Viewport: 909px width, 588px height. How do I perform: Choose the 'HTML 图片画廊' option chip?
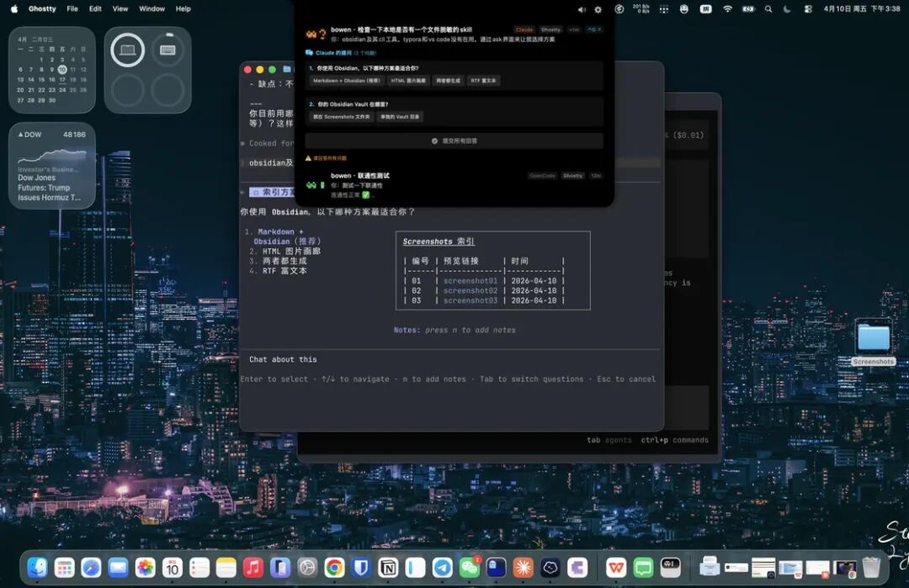(408, 81)
